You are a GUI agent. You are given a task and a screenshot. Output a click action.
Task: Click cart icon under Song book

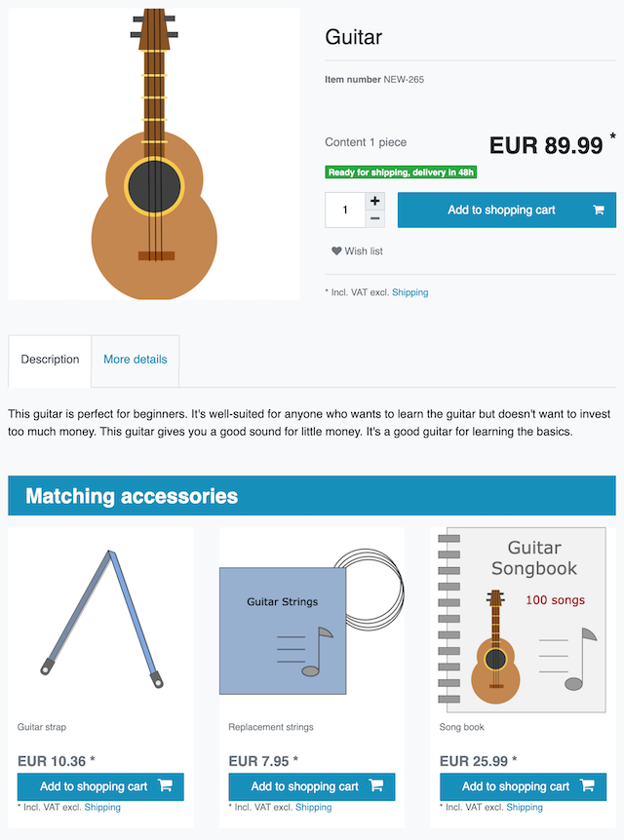point(587,786)
